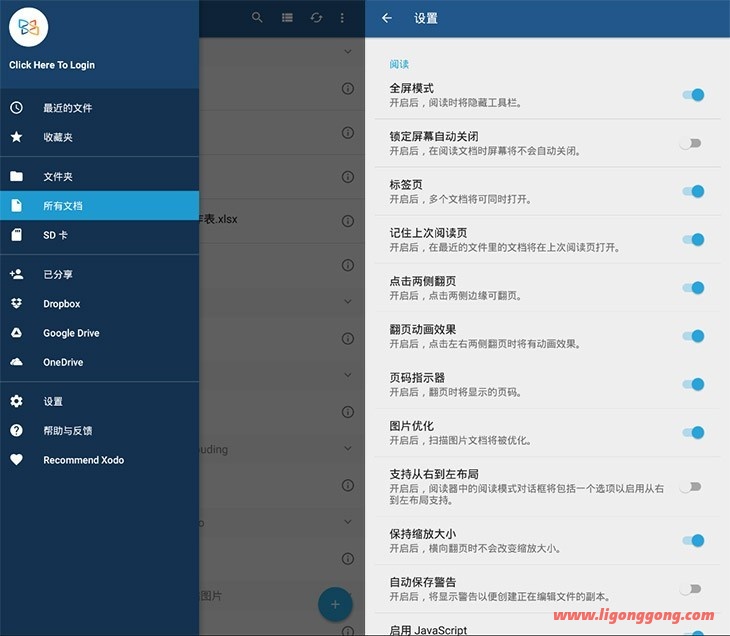730x636 pixels.
Task: Open the three-dot overflow menu
Action: [342, 18]
